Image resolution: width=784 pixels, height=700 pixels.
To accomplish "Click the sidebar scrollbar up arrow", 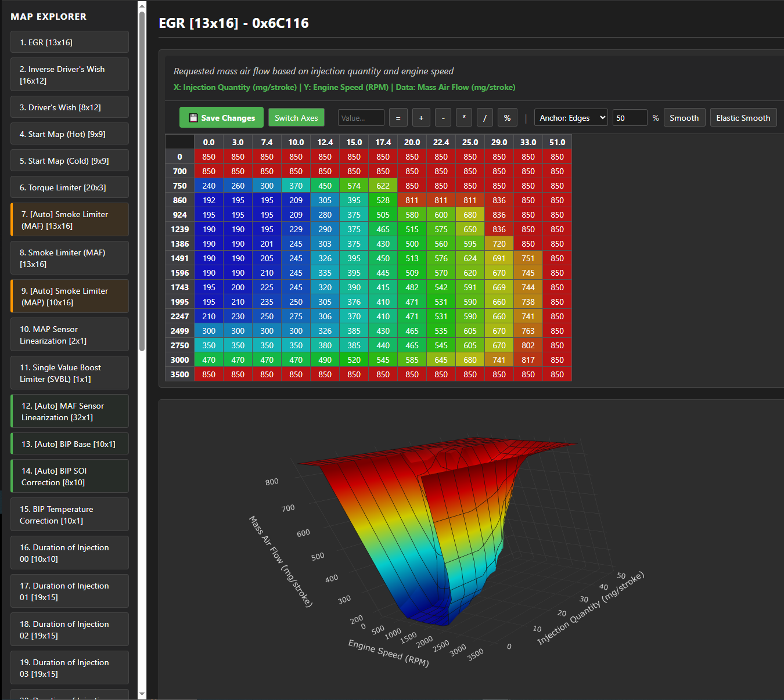I will pyautogui.click(x=142, y=6).
